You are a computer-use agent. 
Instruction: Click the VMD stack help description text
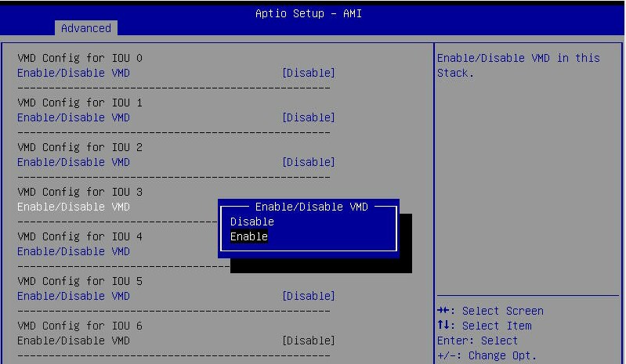518,65
